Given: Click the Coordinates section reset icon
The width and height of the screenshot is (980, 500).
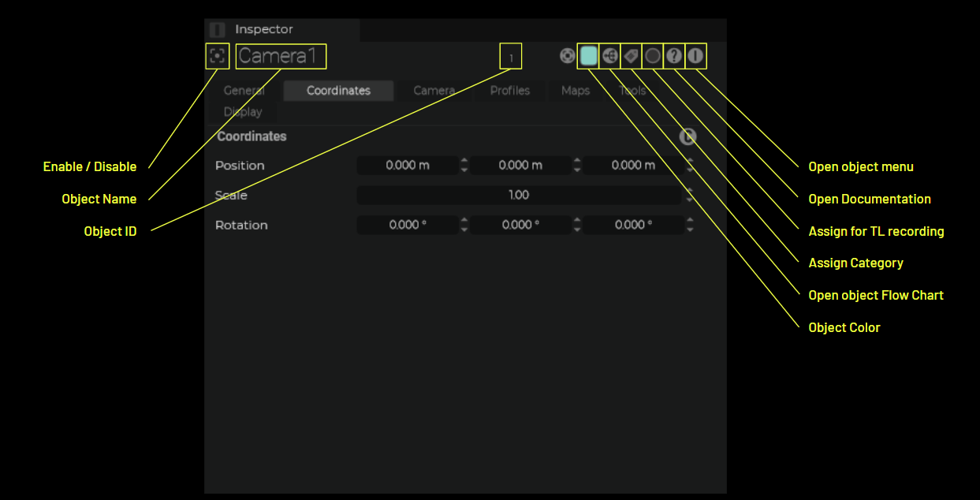Looking at the screenshot, I should point(687,136).
